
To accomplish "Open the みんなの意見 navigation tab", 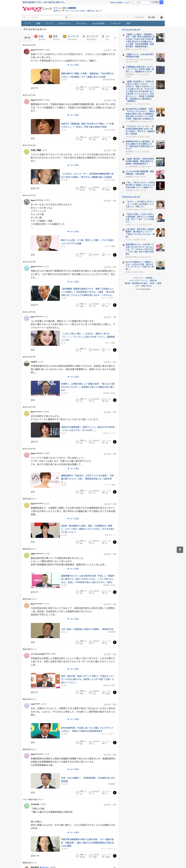I will 98,24.
